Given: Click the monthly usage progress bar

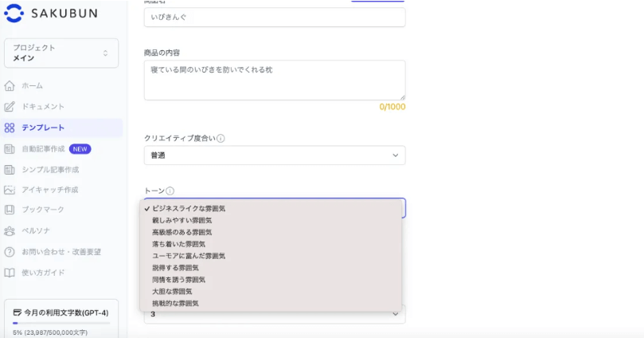Looking at the screenshot, I should [x=61, y=323].
